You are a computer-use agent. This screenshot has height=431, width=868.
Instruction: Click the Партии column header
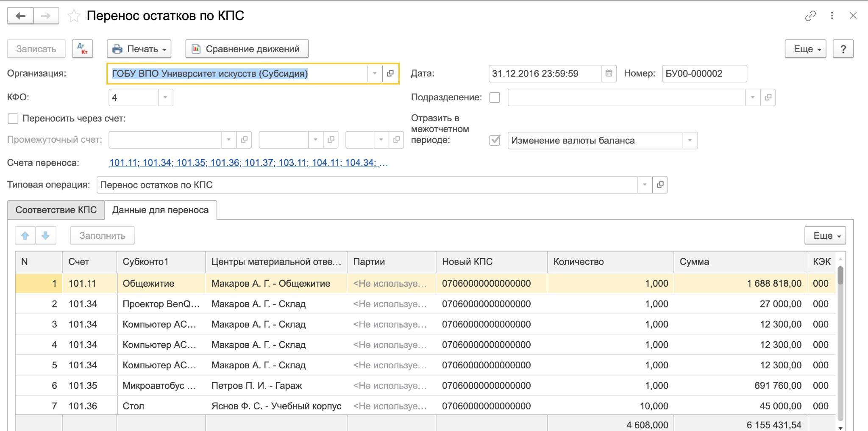[392, 262]
